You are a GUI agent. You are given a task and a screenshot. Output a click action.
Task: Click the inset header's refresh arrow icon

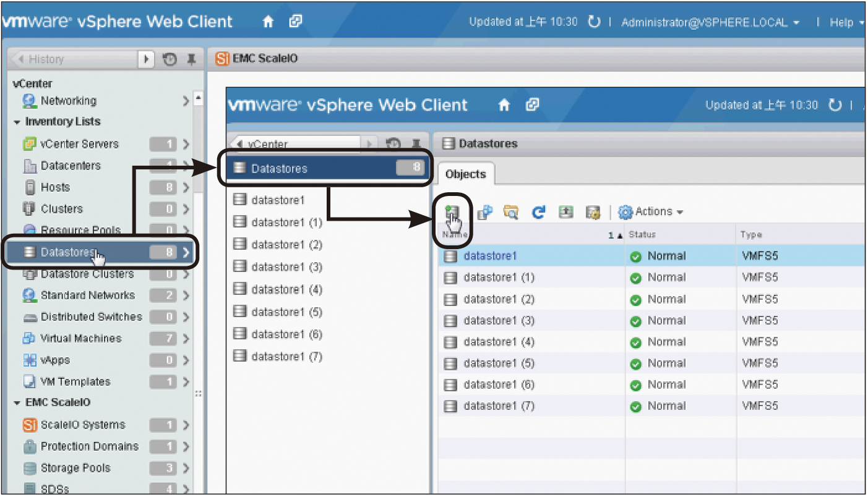click(835, 105)
